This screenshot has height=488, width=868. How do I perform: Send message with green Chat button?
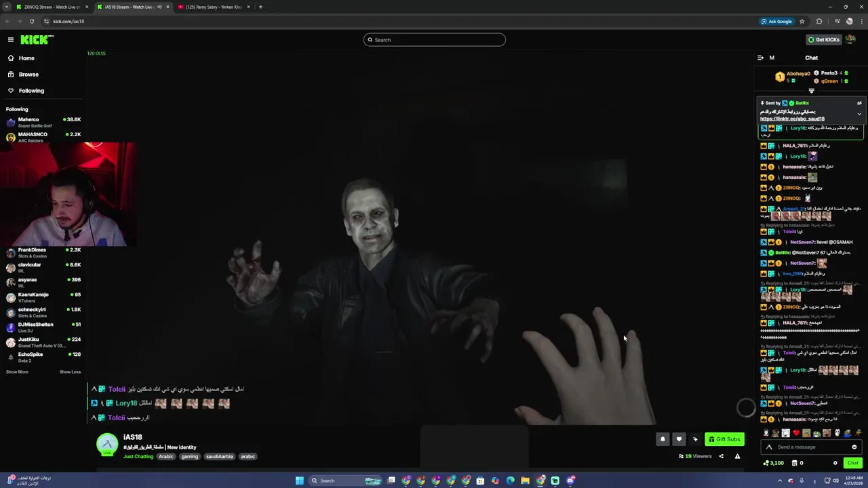tap(852, 463)
